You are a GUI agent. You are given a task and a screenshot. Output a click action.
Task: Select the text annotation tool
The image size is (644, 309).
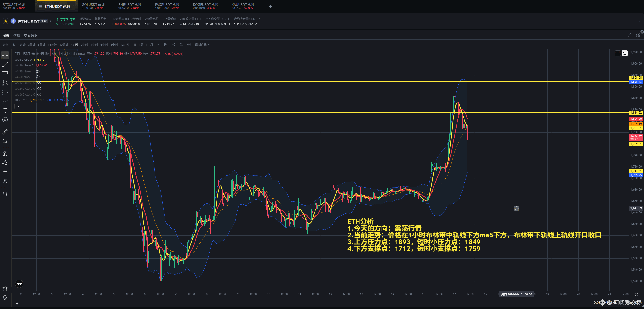(5, 110)
